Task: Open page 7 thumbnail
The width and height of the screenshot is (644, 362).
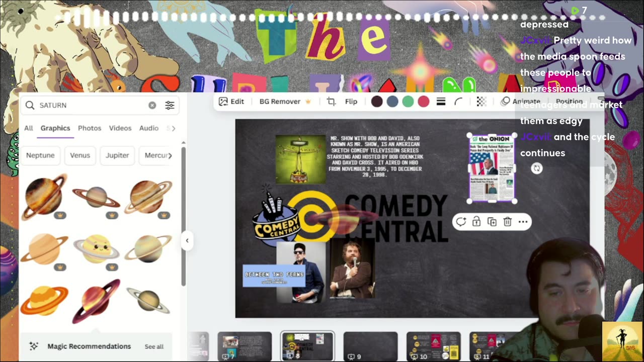Action: point(245,346)
